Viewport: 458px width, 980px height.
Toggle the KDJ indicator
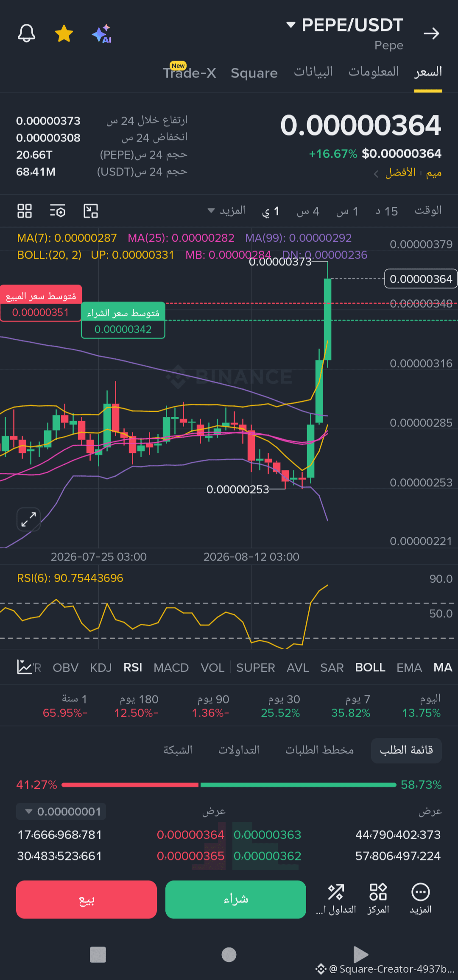[101, 667]
